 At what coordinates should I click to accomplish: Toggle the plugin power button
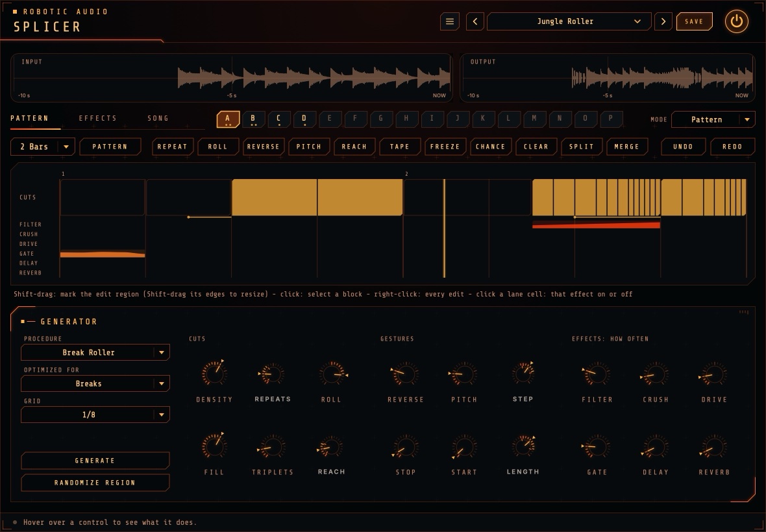[x=736, y=21]
